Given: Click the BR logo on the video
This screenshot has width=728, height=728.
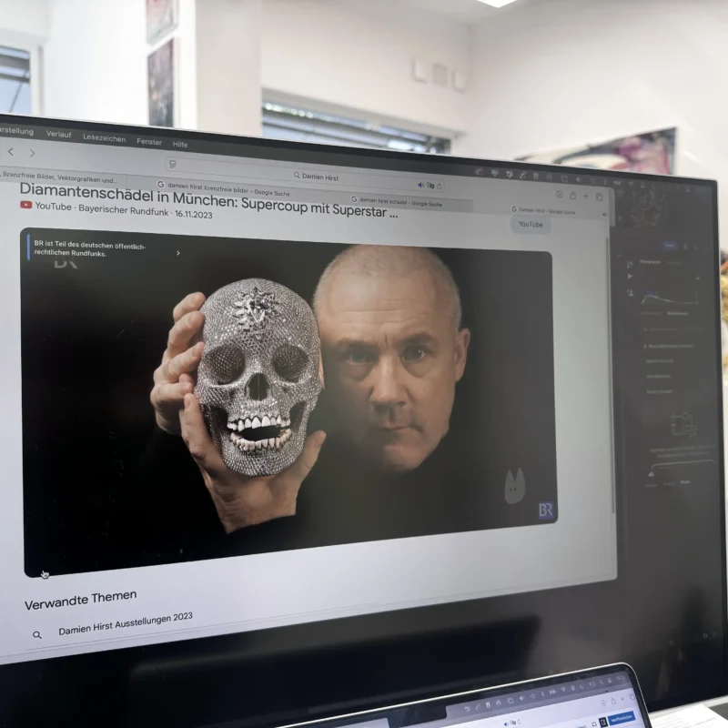Looking at the screenshot, I should tap(545, 510).
